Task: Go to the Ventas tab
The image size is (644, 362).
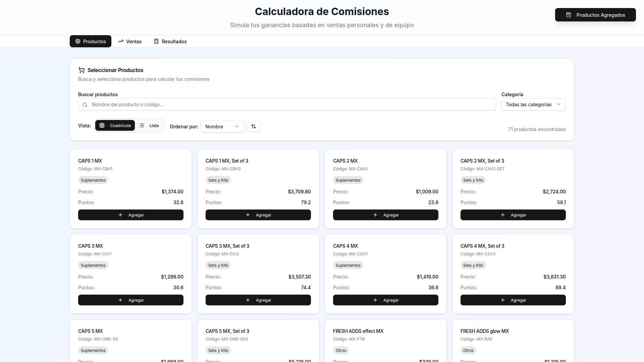Action: click(130, 41)
